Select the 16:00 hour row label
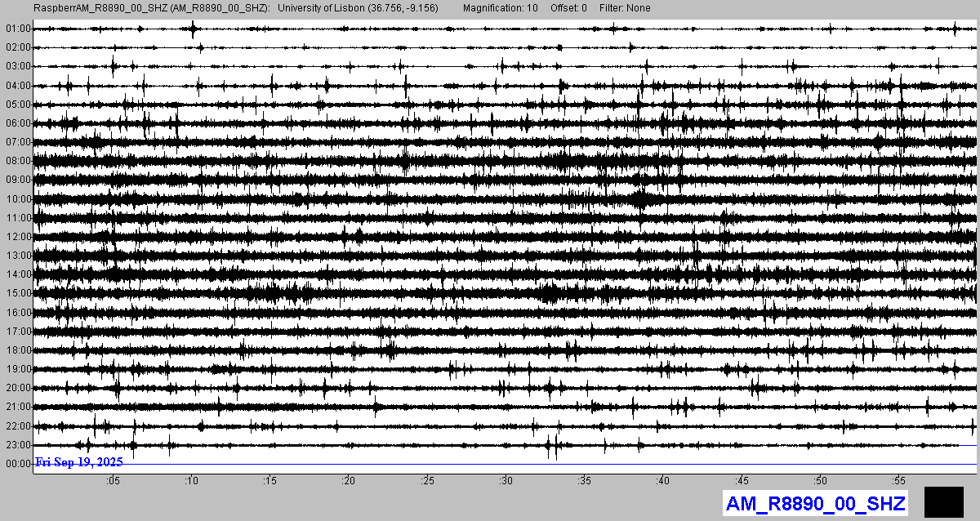The height and width of the screenshot is (521, 980). click(x=18, y=313)
